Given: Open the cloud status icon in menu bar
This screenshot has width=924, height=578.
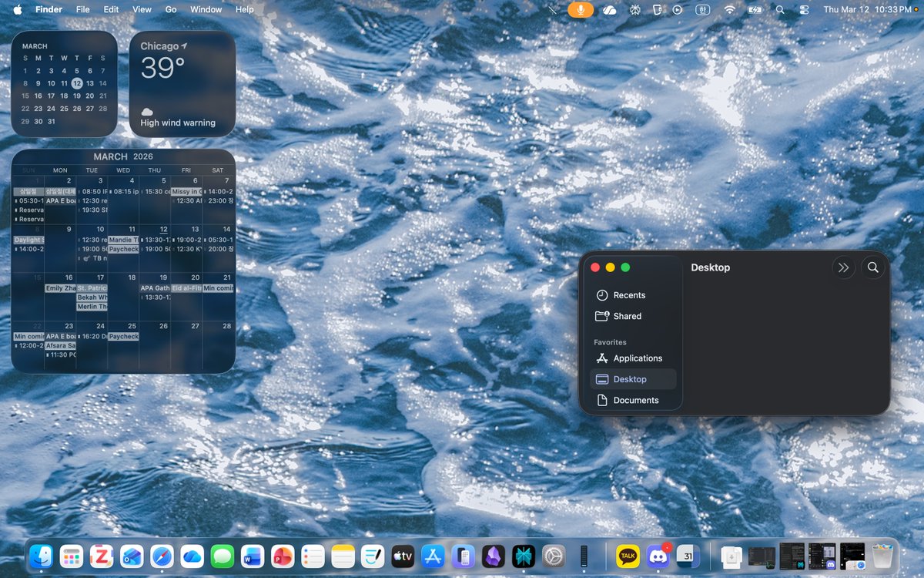Looking at the screenshot, I should click(x=609, y=9).
